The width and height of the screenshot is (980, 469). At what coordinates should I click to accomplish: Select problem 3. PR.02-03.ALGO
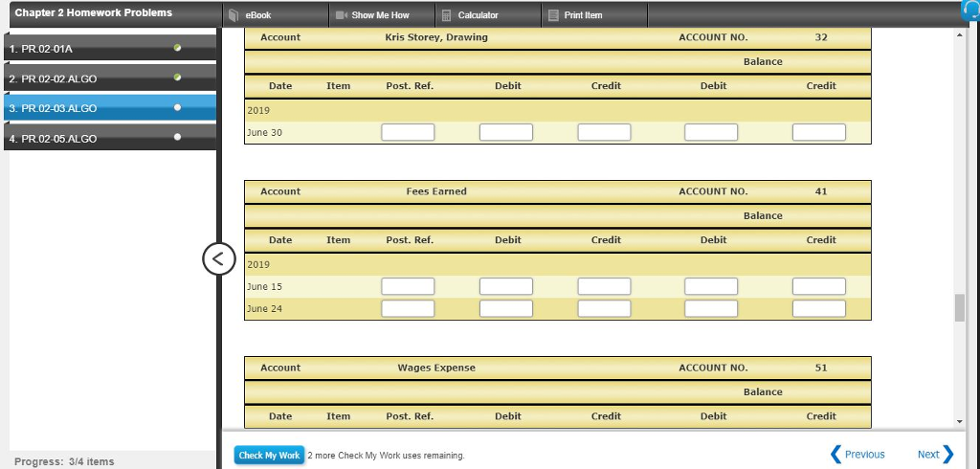[x=110, y=107]
